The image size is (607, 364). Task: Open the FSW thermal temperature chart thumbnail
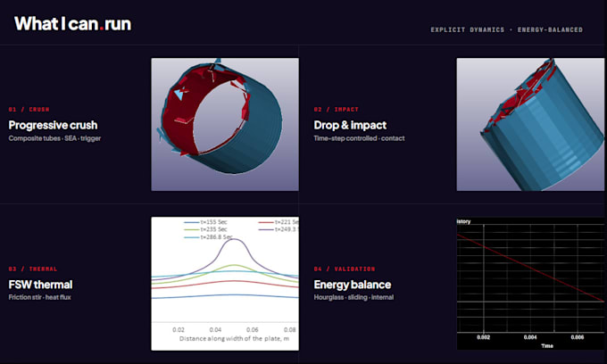225,284
